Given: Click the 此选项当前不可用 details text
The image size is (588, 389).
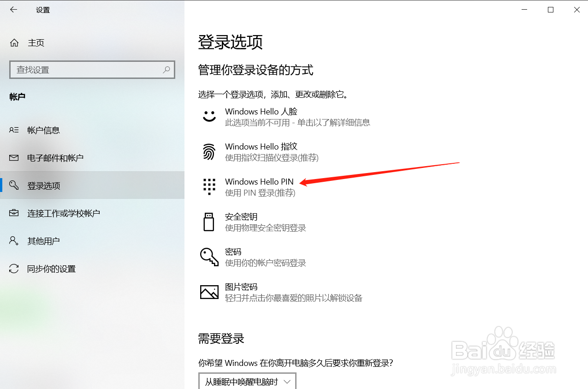Looking at the screenshot, I should click(297, 123).
